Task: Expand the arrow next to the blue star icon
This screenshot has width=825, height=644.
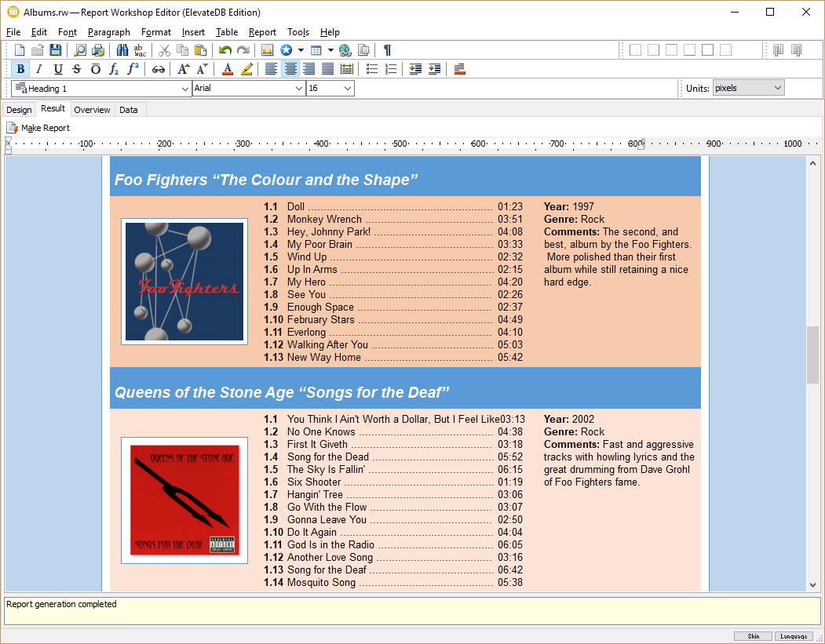Action: pos(301,50)
